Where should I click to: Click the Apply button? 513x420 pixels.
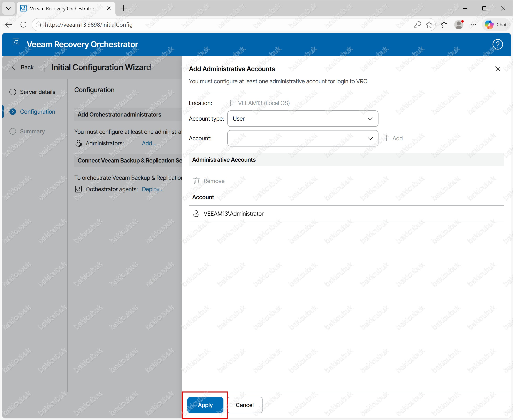coord(205,405)
